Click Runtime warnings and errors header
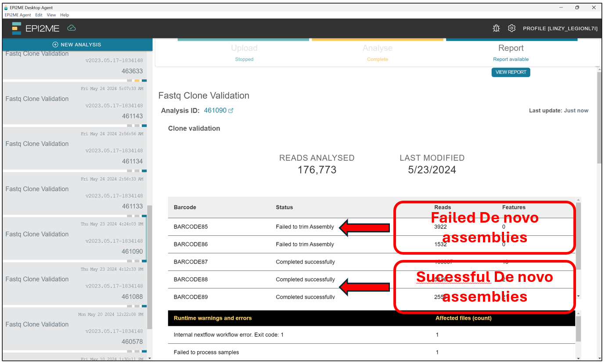 click(212, 318)
